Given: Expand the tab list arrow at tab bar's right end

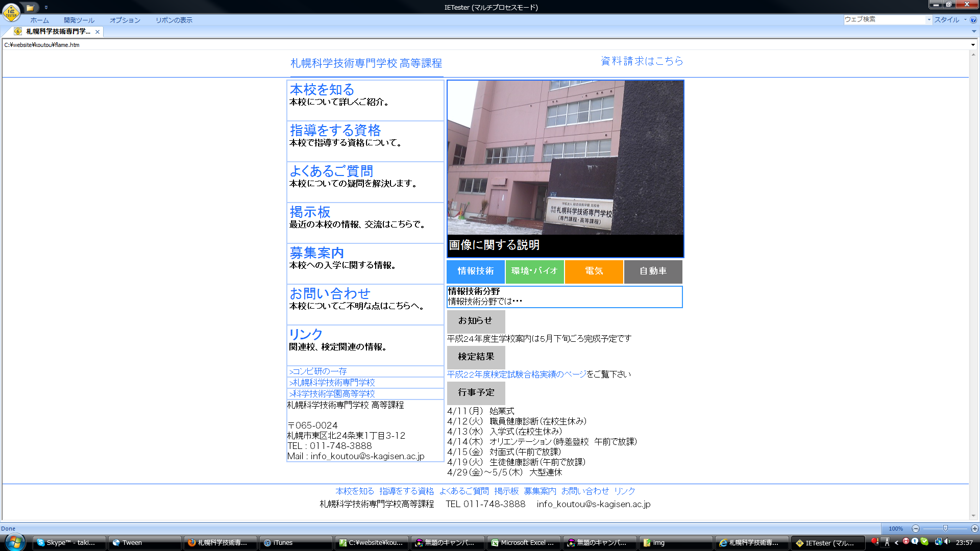Looking at the screenshot, I should pos(974,32).
